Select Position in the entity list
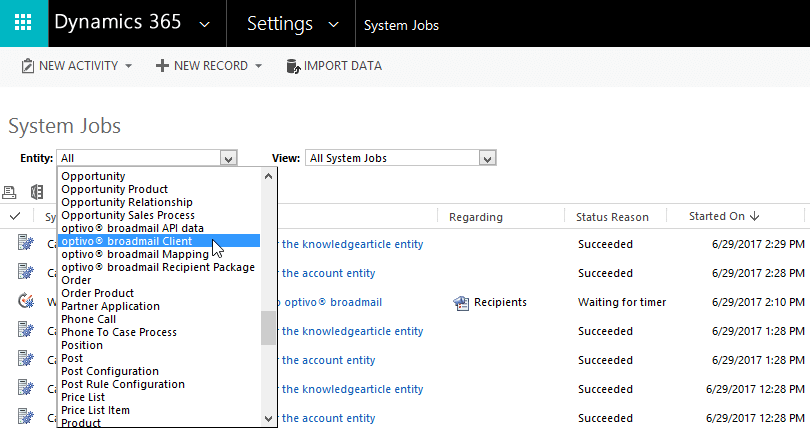The image size is (810, 436). pyautogui.click(x=82, y=345)
